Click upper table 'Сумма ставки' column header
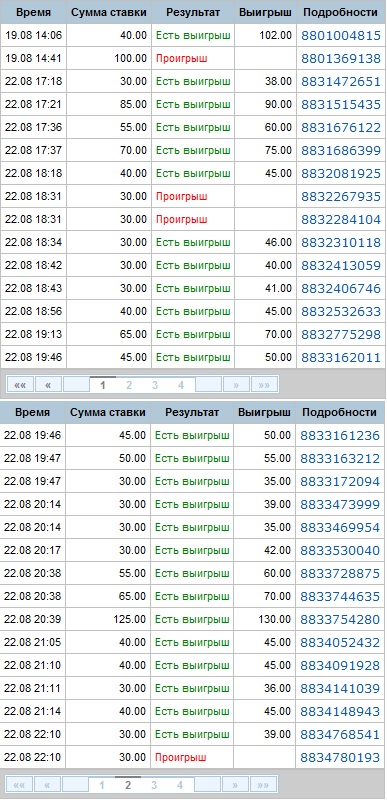The height and width of the screenshot is (802, 387). [109, 13]
